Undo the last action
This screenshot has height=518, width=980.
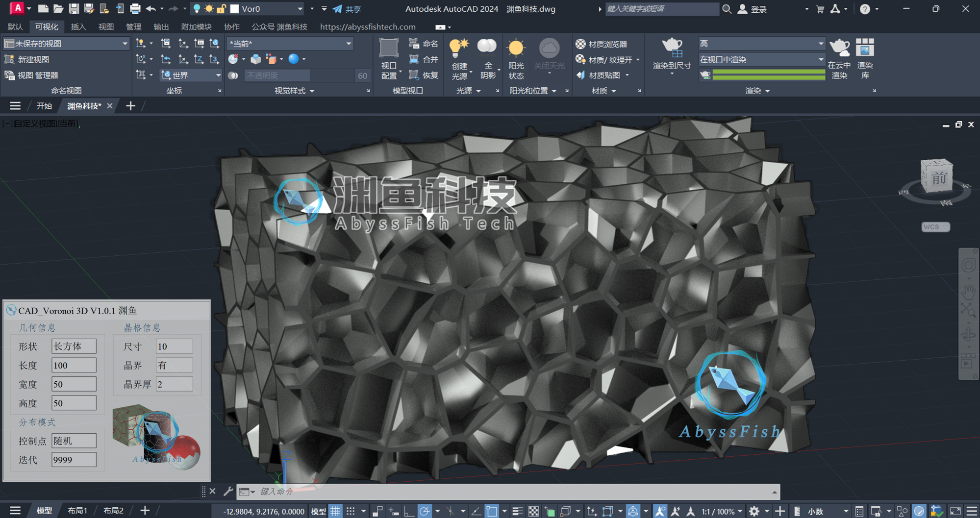point(151,9)
